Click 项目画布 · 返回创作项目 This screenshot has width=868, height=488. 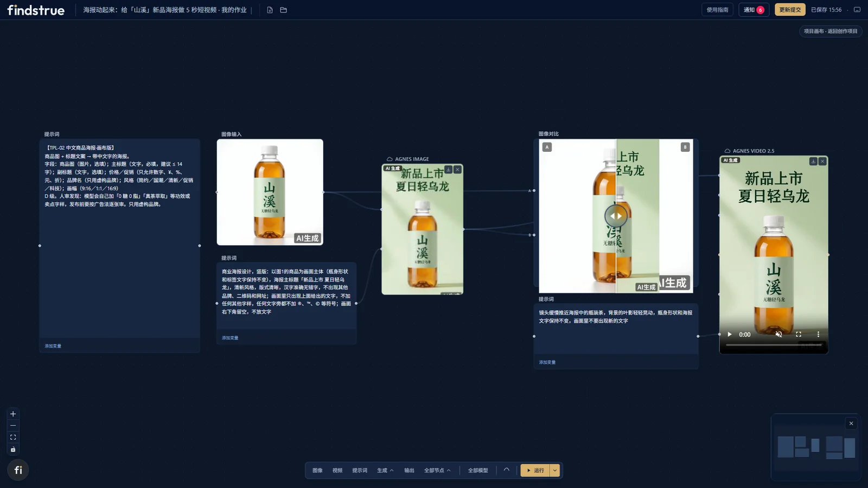coord(831,31)
